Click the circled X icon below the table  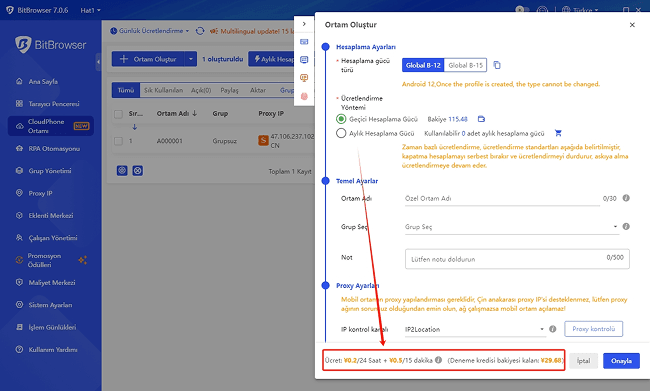click(x=138, y=170)
